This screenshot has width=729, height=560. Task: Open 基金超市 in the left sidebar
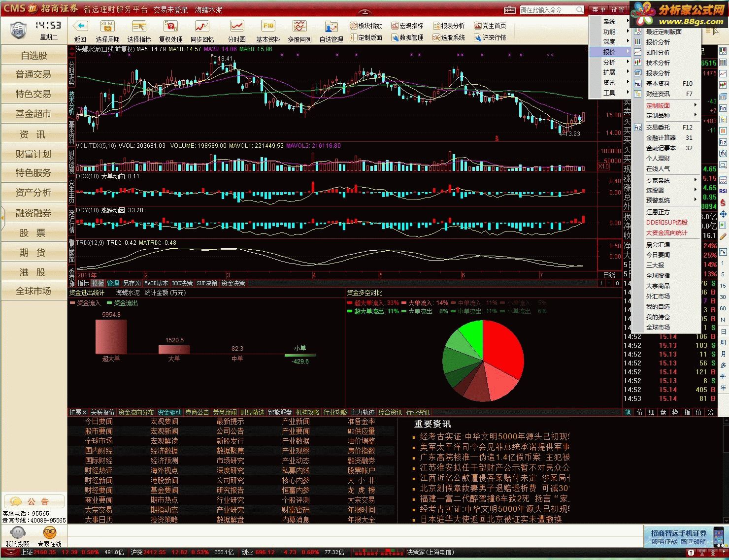coord(34,114)
